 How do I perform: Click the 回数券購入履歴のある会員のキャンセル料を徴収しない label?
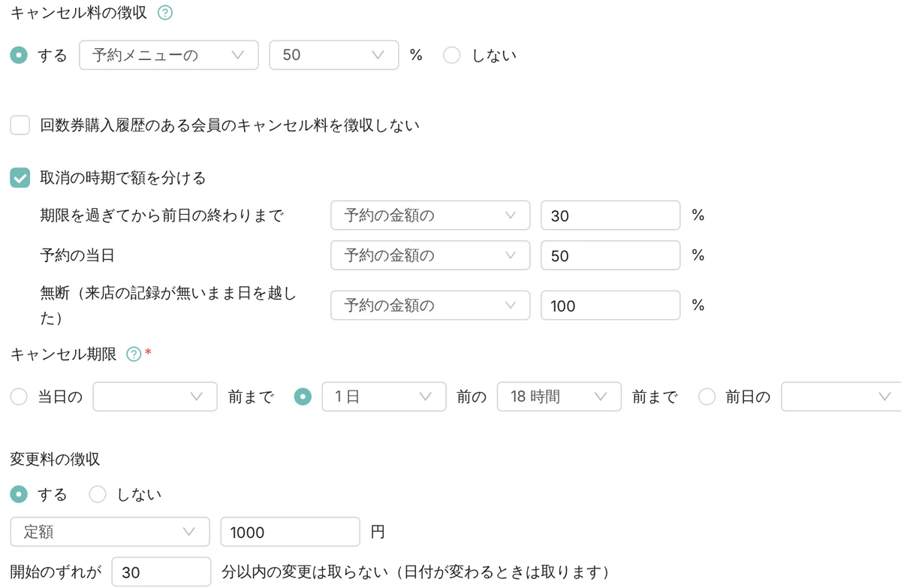coord(230,125)
